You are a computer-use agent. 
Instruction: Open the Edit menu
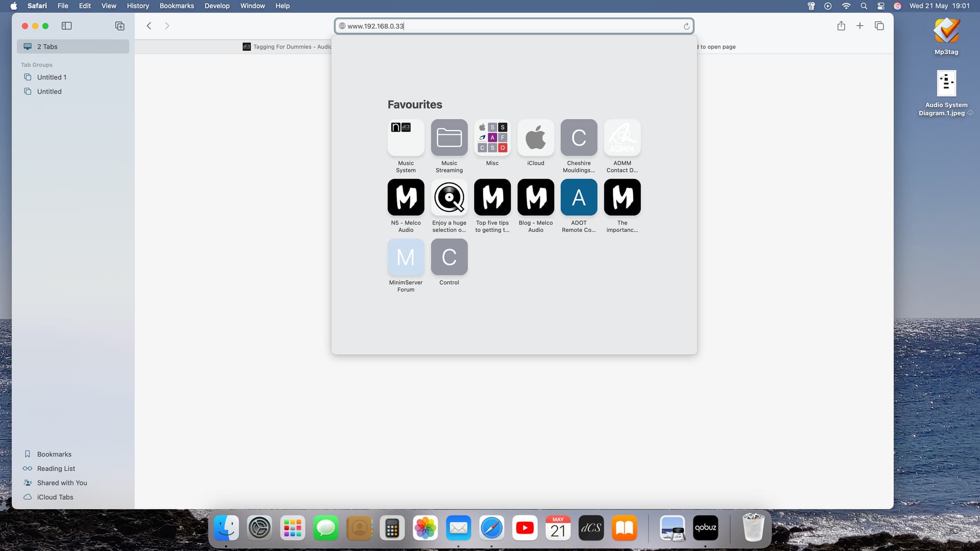85,6
